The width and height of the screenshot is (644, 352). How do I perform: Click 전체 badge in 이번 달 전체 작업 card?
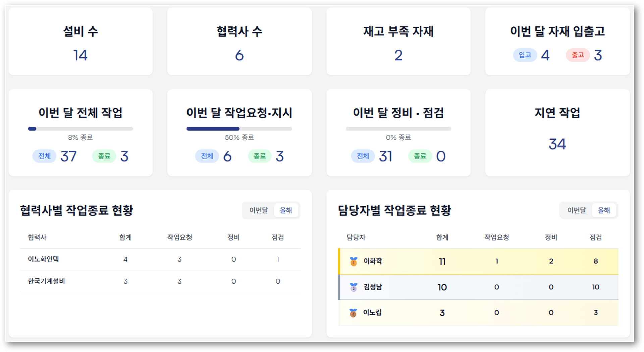(x=44, y=156)
